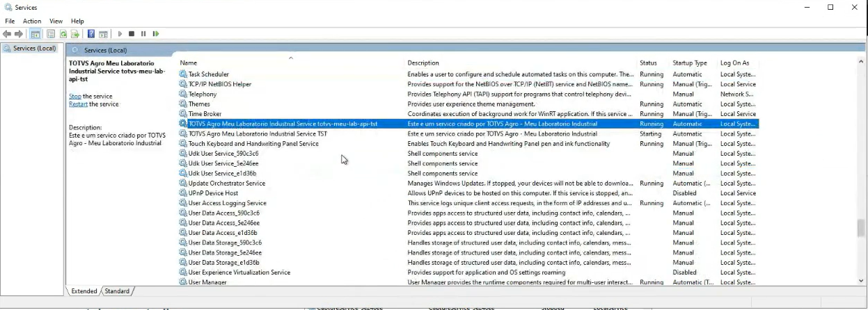The height and width of the screenshot is (310, 868).
Task: Go back with the toolbar Back arrow
Action: (8, 33)
